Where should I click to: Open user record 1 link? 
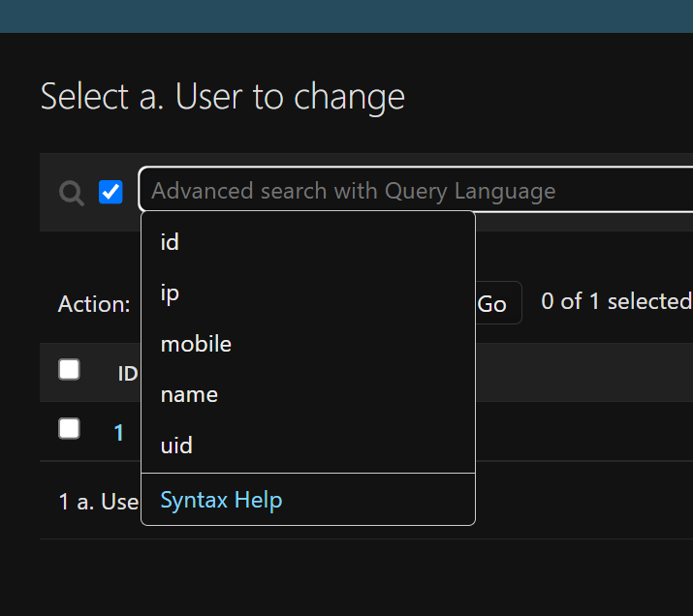click(119, 432)
